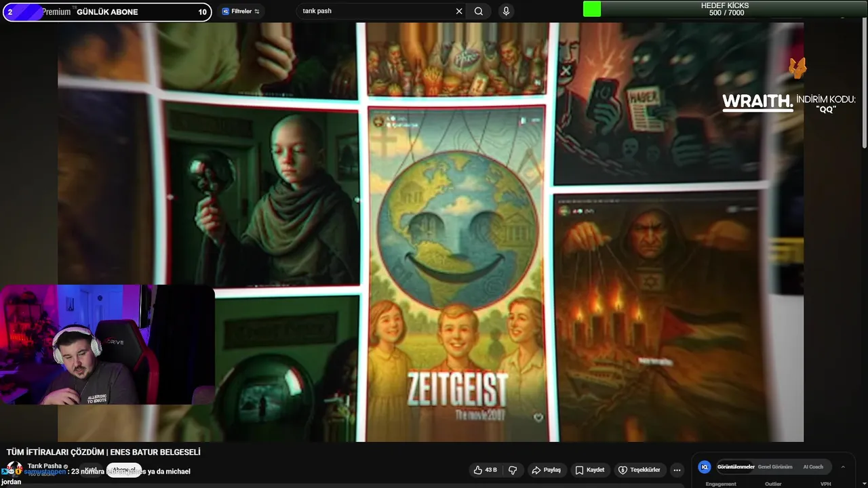Click the WRAITH sponsor logo overlay
This screenshot has width=868, height=488.
[x=757, y=102]
